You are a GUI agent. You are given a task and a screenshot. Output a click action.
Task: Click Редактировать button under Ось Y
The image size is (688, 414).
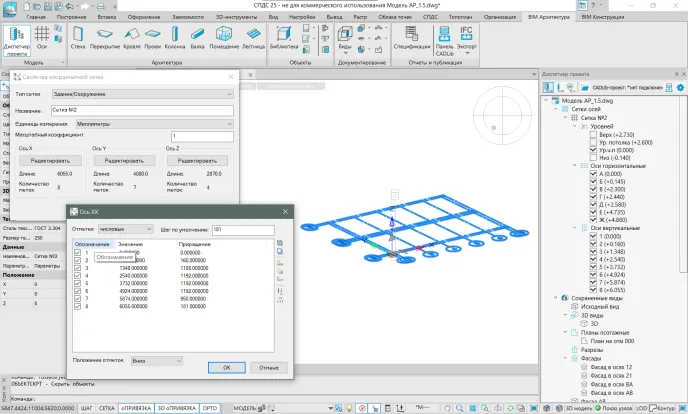125,160
